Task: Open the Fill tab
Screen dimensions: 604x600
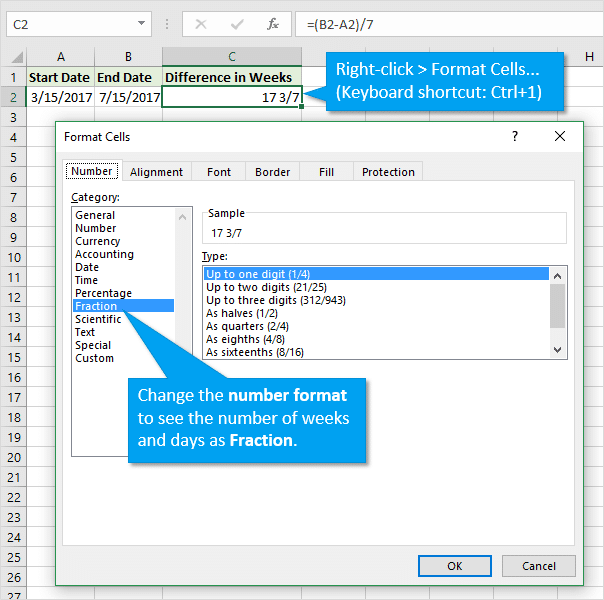Action: point(326,172)
